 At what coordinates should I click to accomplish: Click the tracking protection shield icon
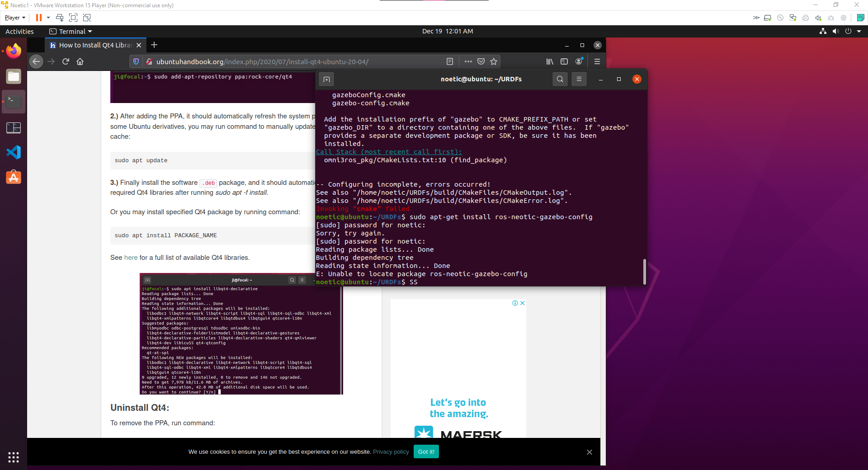click(x=136, y=61)
